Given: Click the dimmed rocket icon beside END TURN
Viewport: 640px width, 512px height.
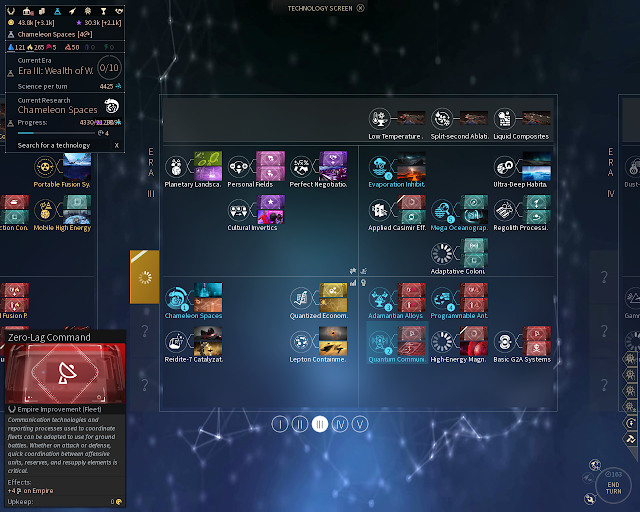Looking at the screenshot, I should point(587,477).
